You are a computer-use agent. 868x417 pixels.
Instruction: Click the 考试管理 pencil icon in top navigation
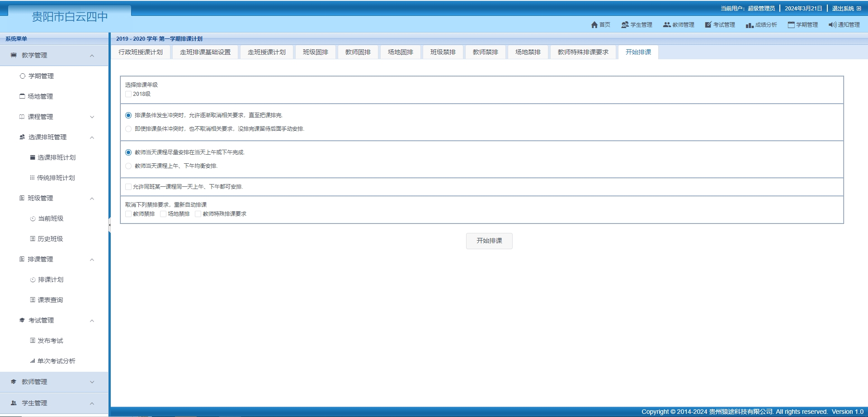pyautogui.click(x=708, y=25)
